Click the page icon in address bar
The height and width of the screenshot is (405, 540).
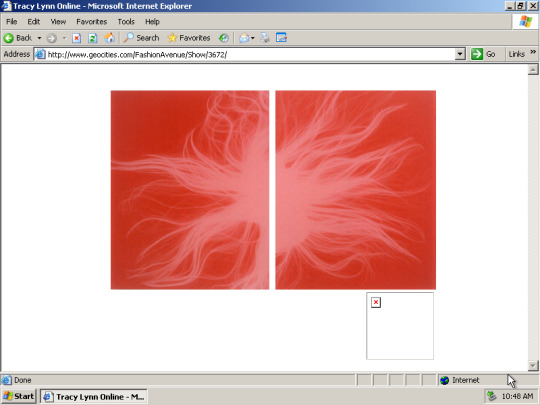(40, 54)
